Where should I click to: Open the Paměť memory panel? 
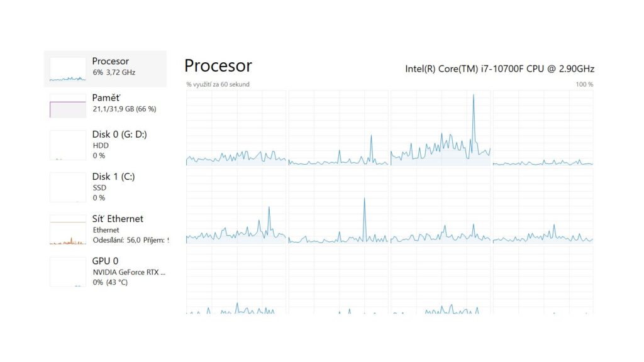(x=105, y=106)
